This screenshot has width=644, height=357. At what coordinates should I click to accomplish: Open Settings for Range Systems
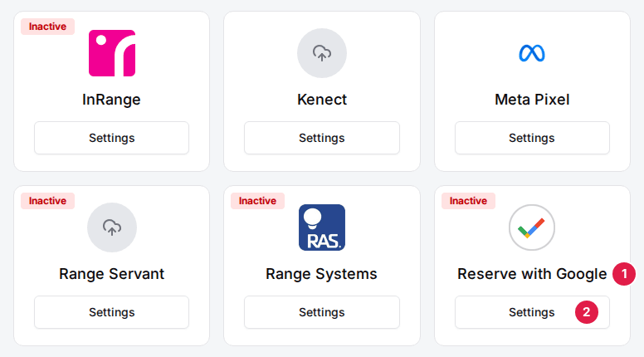coord(322,312)
